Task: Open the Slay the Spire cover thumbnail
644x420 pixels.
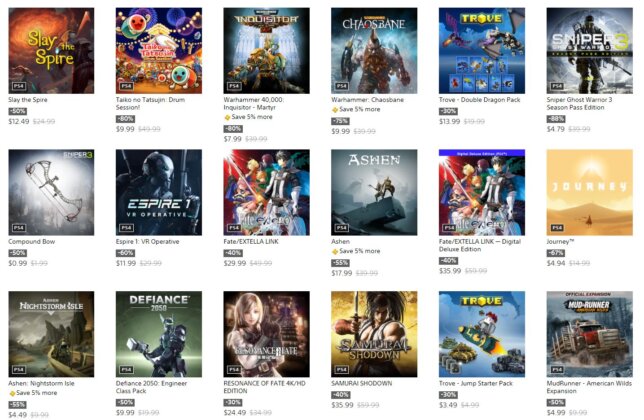Action: (x=51, y=50)
